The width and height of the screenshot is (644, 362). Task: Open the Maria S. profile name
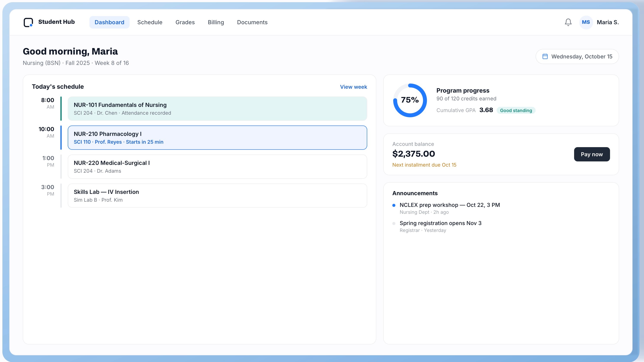click(x=607, y=22)
